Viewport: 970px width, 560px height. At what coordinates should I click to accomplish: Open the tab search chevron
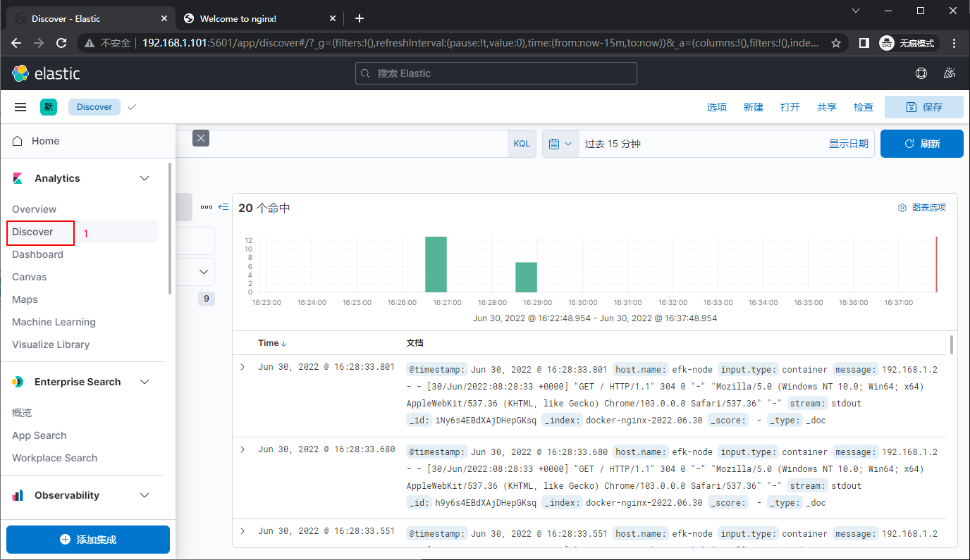(x=856, y=11)
